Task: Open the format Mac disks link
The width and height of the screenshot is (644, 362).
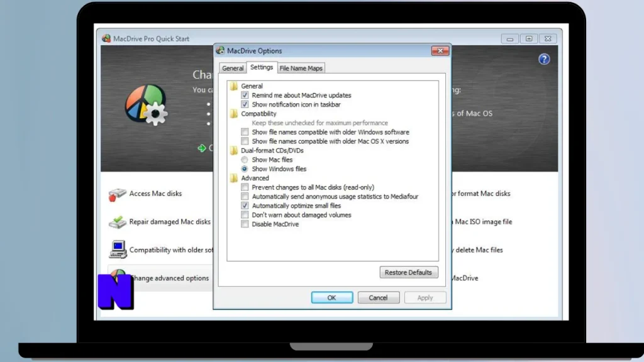Action: [481, 194]
